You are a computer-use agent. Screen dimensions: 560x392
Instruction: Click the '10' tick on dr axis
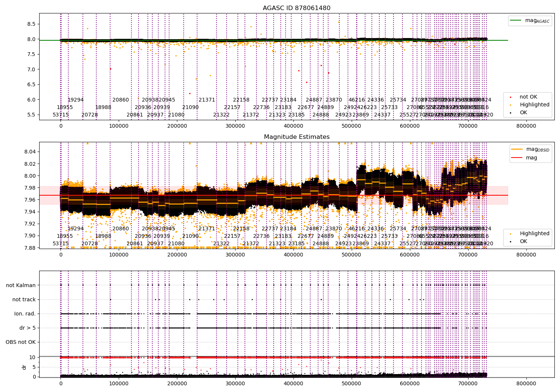[32, 357]
